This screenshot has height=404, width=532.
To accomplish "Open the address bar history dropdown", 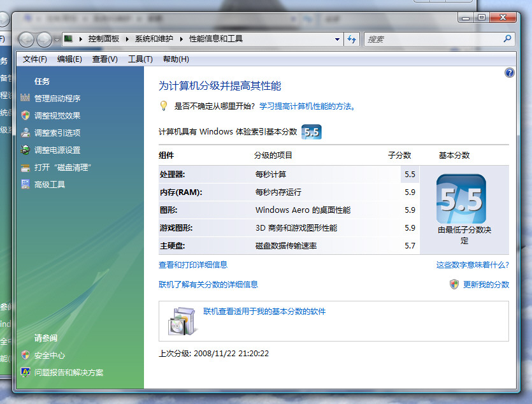I will [337, 40].
